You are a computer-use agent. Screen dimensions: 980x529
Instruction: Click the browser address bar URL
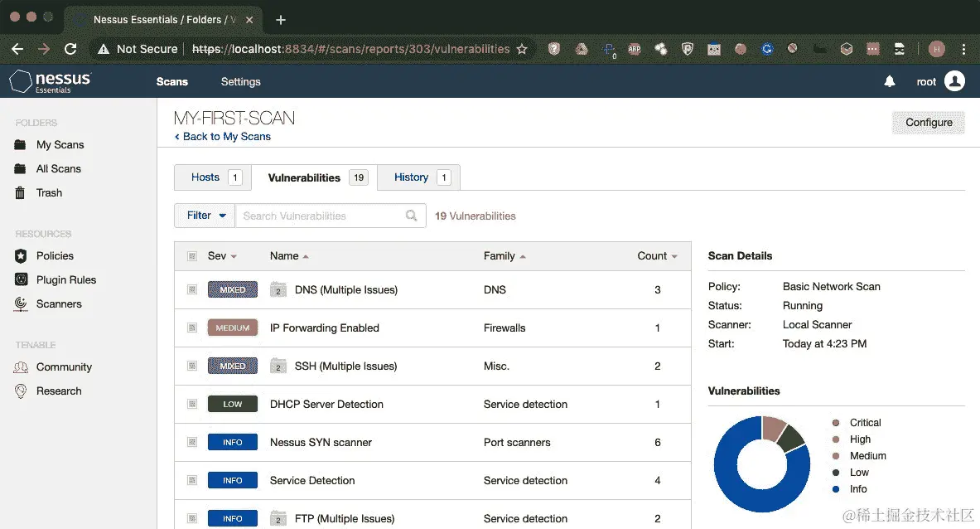(x=350, y=49)
